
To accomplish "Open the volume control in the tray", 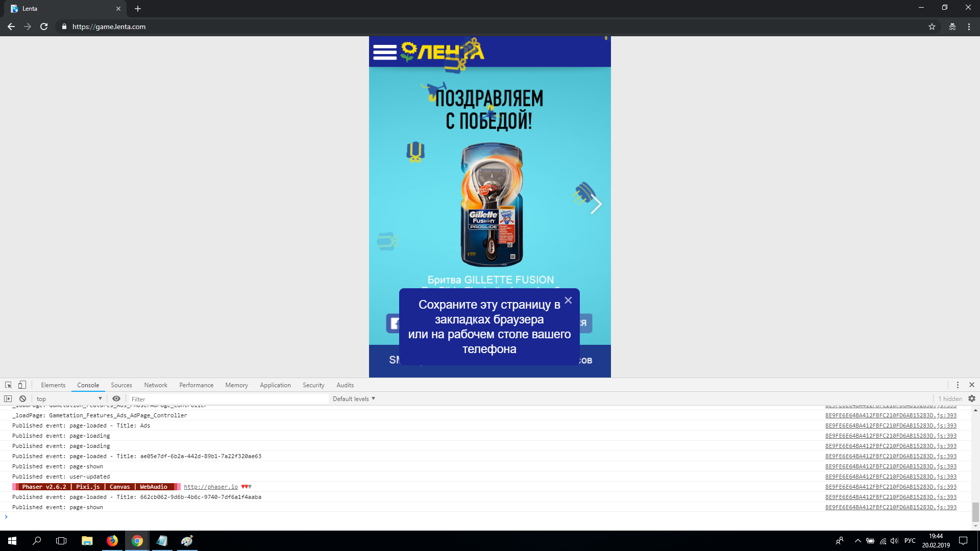I will pyautogui.click(x=894, y=541).
